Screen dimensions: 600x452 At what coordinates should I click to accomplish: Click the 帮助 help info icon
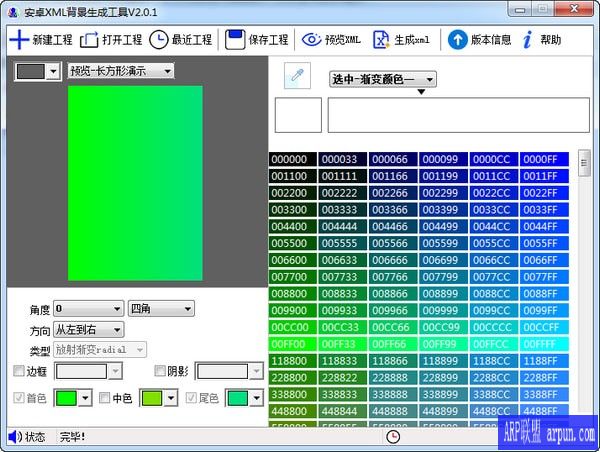tap(526, 40)
